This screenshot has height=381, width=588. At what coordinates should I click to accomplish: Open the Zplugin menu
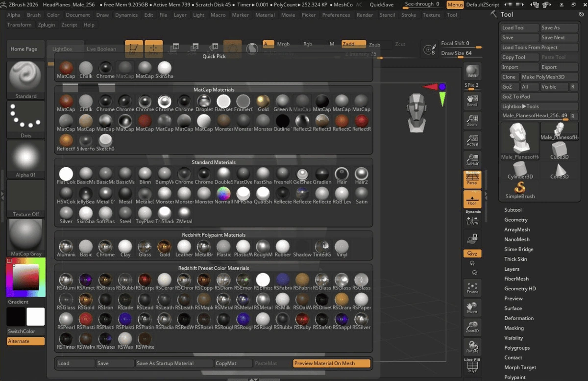point(47,25)
